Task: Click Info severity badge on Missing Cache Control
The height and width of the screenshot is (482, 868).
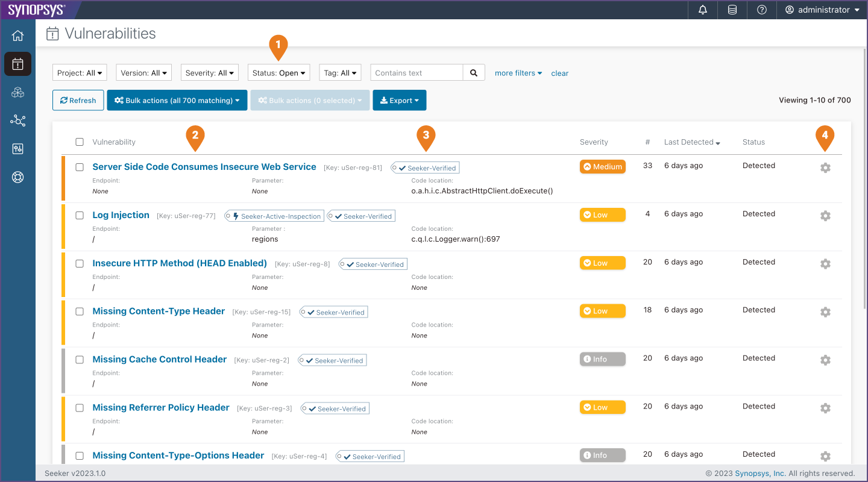Action: click(x=602, y=359)
